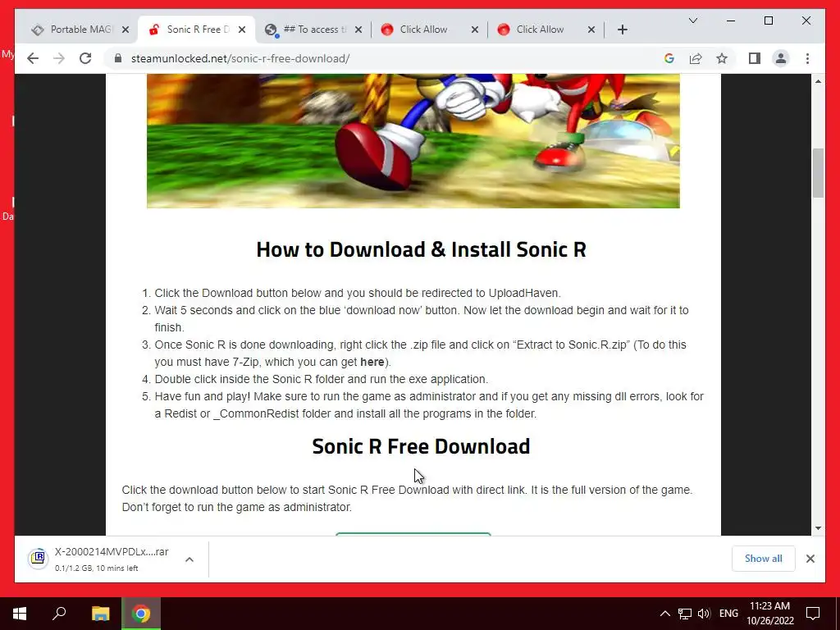Viewport: 840px width, 630px height.
Task: Click the address bar URL
Action: (x=240, y=58)
